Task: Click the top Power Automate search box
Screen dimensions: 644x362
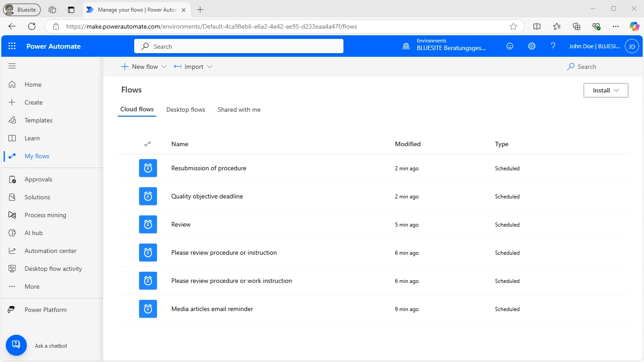Action: click(x=239, y=46)
